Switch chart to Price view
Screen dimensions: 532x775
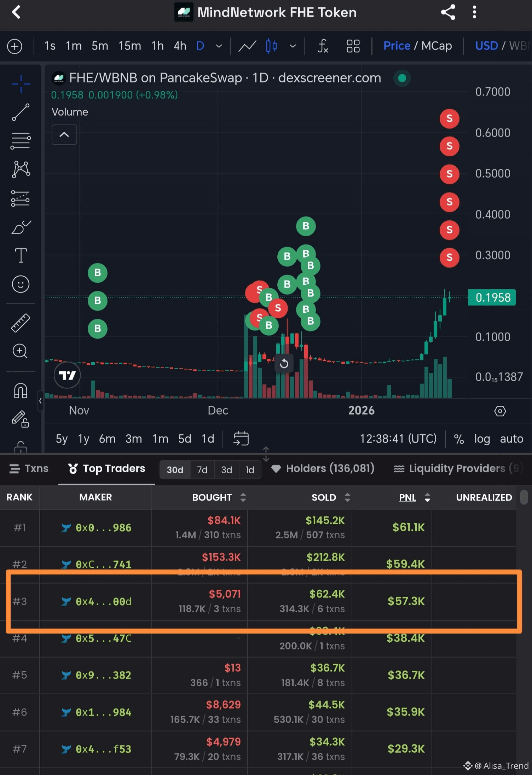coord(397,46)
